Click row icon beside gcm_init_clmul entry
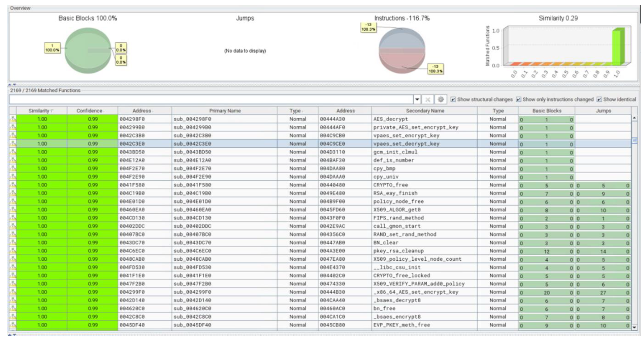Image resolution: width=644 pixels, height=343 pixels. coord(13,152)
